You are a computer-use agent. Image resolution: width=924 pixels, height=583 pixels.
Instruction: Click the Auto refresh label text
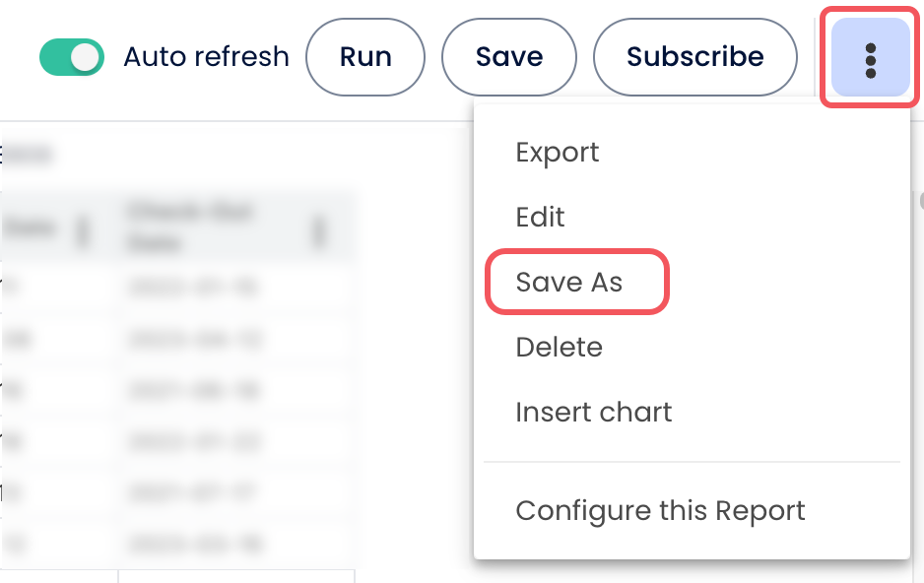point(207,57)
